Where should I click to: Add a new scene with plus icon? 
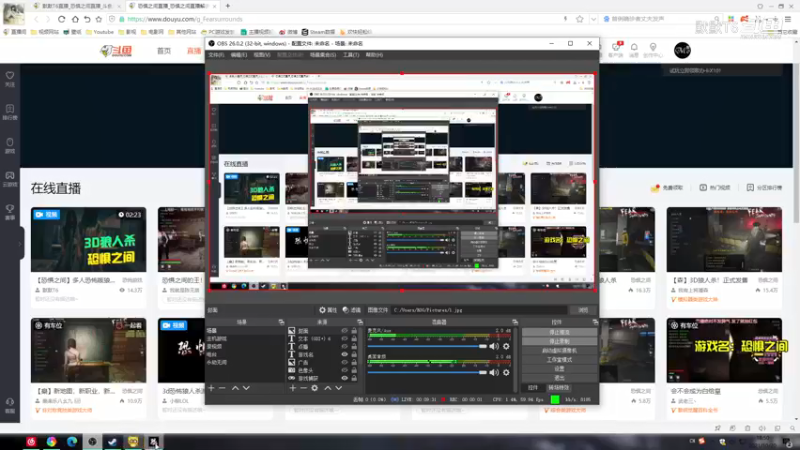click(x=211, y=388)
